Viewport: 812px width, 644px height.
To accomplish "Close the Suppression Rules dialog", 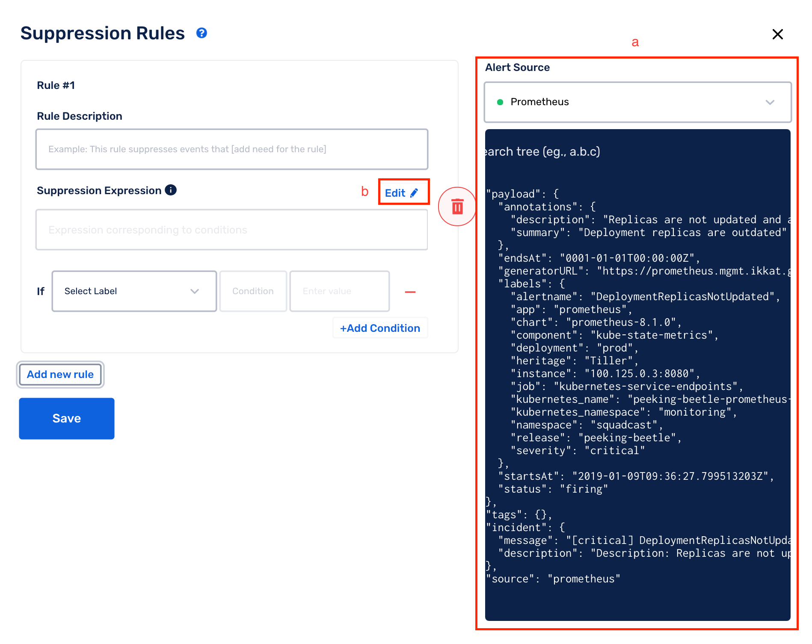I will point(777,34).
